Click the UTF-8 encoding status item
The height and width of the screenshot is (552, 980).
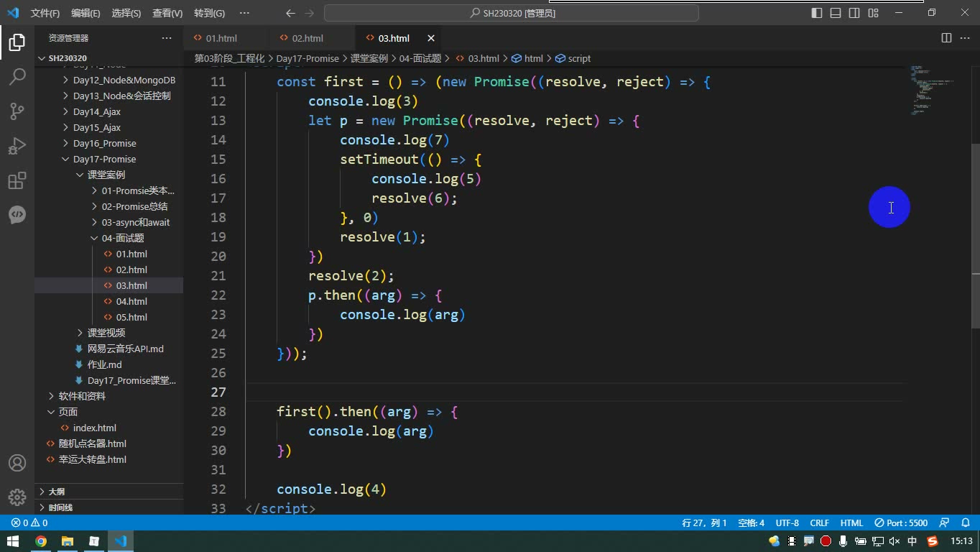pos(787,523)
